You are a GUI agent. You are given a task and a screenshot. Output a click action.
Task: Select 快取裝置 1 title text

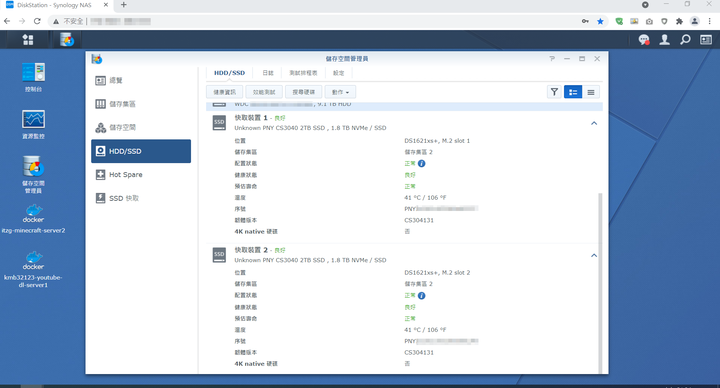click(251, 118)
